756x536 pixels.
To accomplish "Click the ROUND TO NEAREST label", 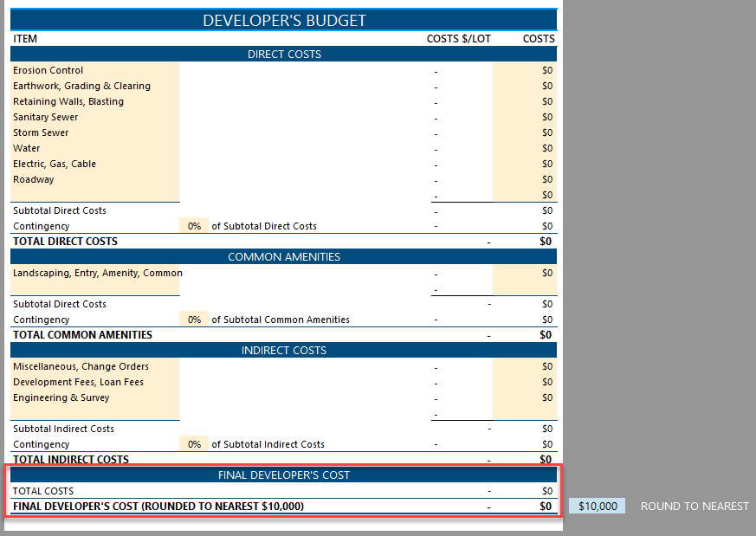I will 695,506.
